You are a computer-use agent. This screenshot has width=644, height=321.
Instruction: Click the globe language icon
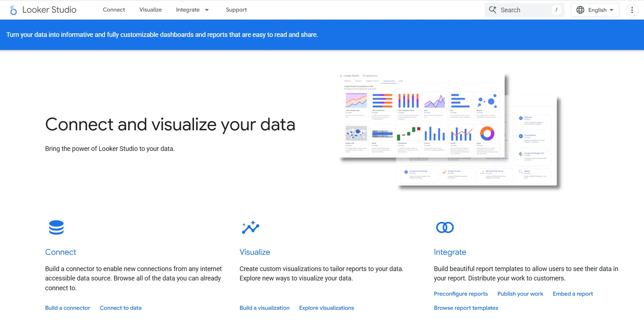pyautogui.click(x=580, y=10)
